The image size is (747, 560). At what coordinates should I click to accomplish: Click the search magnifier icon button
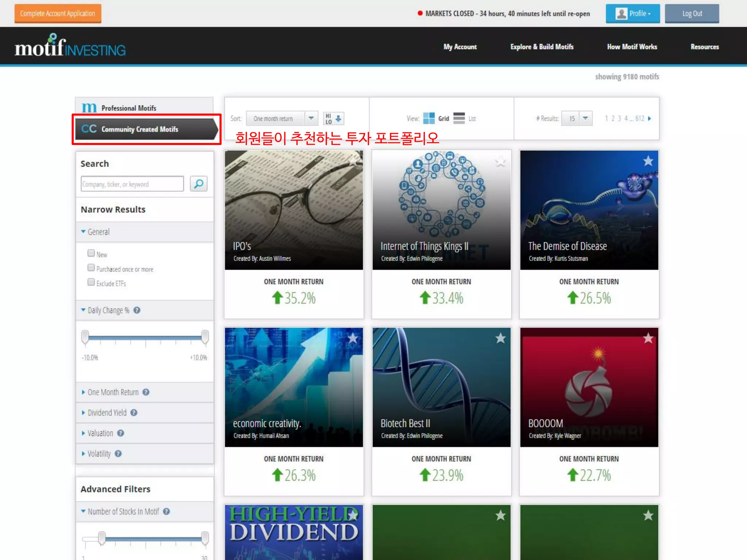(x=198, y=184)
